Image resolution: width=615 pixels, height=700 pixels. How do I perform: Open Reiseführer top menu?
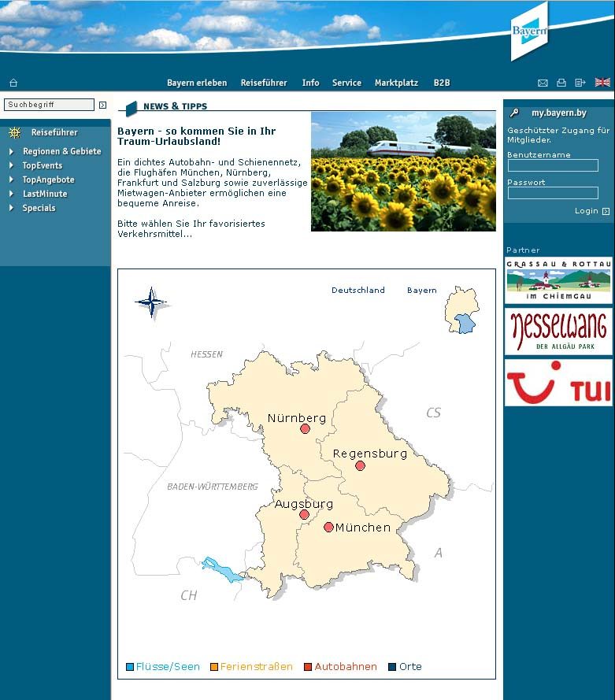point(264,83)
